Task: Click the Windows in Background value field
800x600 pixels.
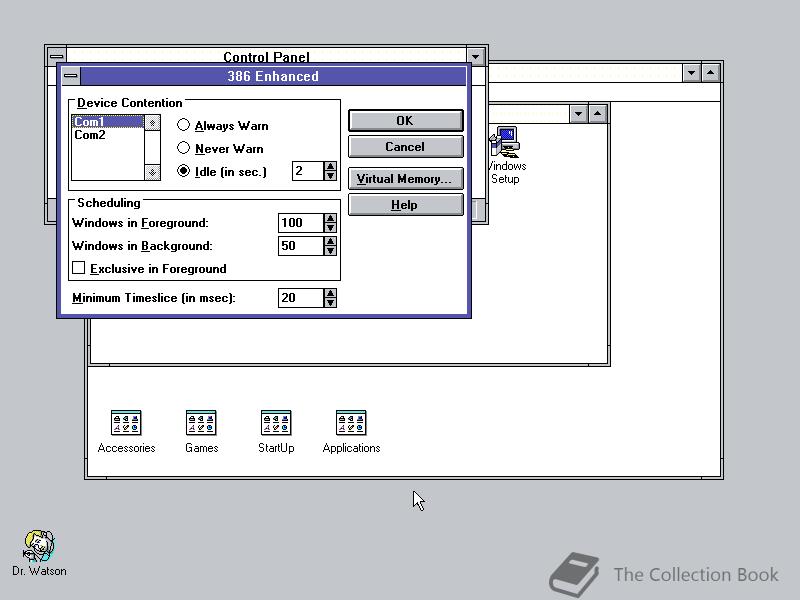Action: tap(301, 246)
